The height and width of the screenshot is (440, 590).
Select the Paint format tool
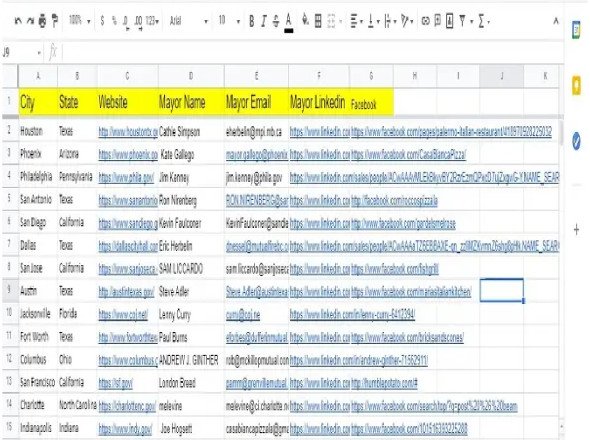pyautogui.click(x=55, y=21)
